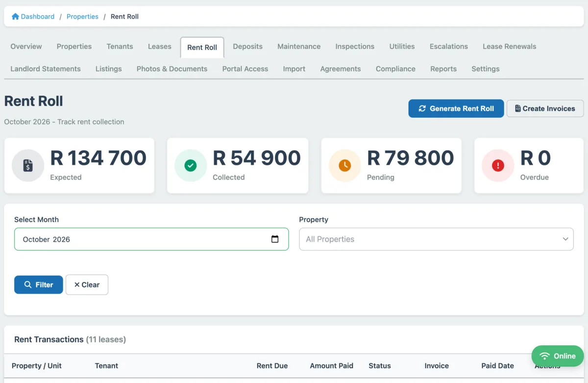Click the Expected invoice-dollar icon
Screen dimensions: 588x383
[x=28, y=166]
